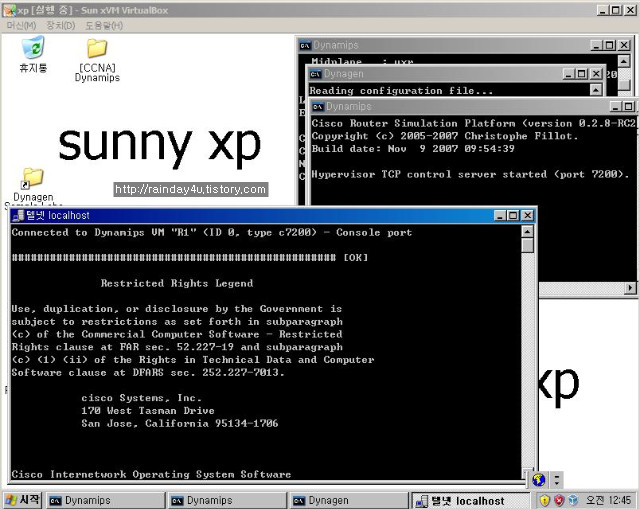Close the back Dynamips window
Viewport: 640px width, 509px height.
pyautogui.click(x=624, y=45)
